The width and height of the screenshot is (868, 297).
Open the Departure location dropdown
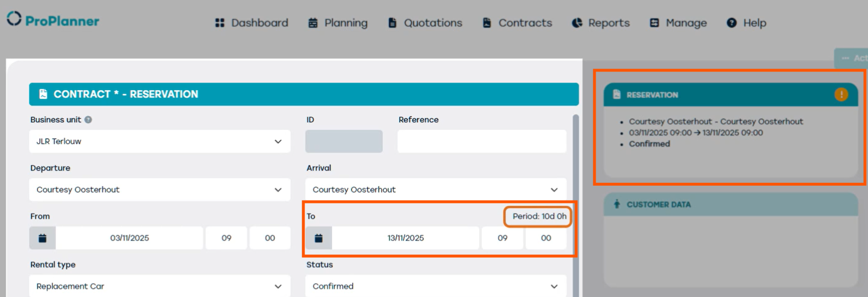point(278,190)
